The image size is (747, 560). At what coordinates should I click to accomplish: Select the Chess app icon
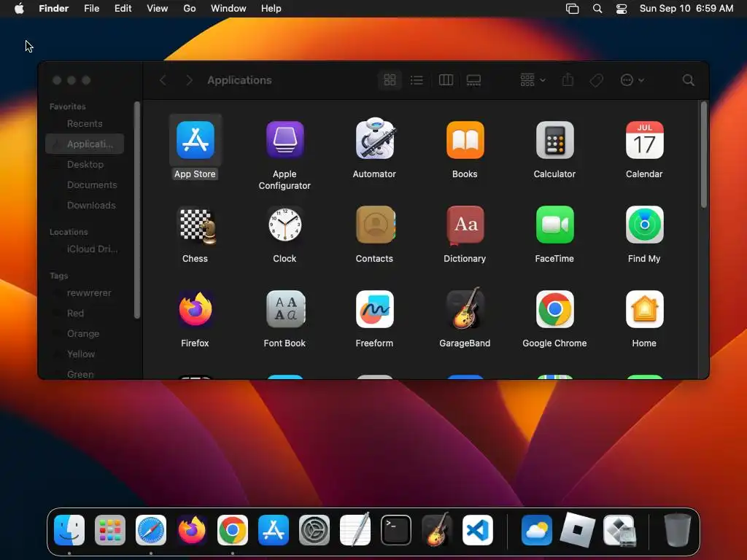coord(196,226)
